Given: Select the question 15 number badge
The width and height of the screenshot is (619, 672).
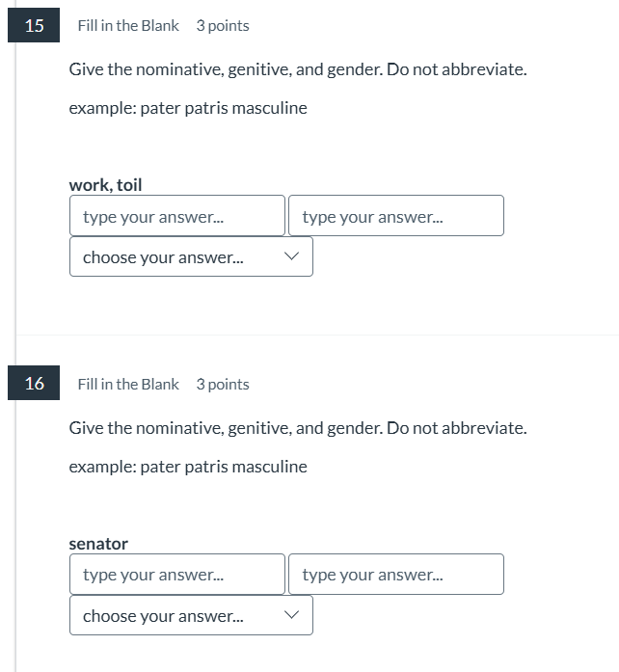Looking at the screenshot, I should pos(34,25).
